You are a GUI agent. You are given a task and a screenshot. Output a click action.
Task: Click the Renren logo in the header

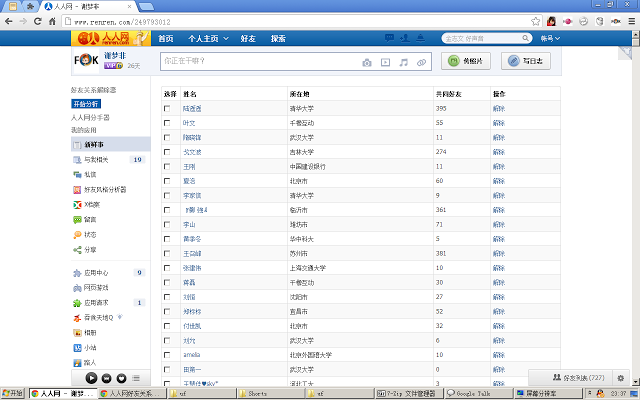coord(111,38)
